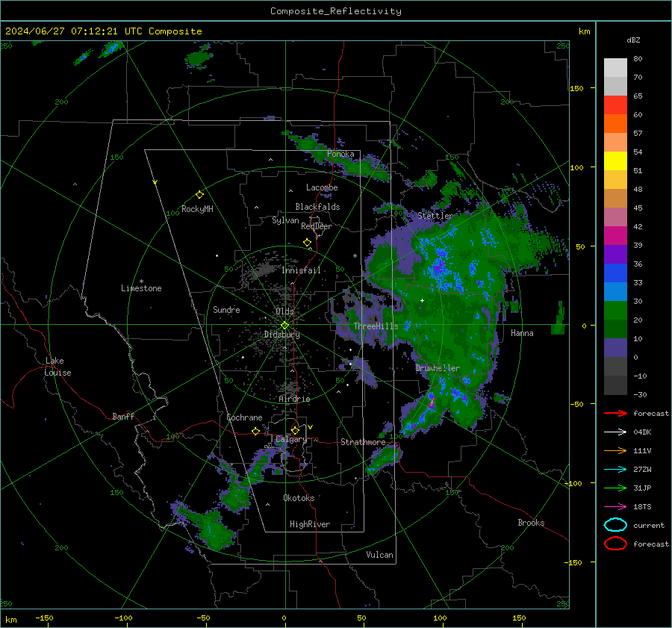Image resolution: width=672 pixels, height=628 pixels.
Task: Click the Lacombe city label
Action: (322, 187)
